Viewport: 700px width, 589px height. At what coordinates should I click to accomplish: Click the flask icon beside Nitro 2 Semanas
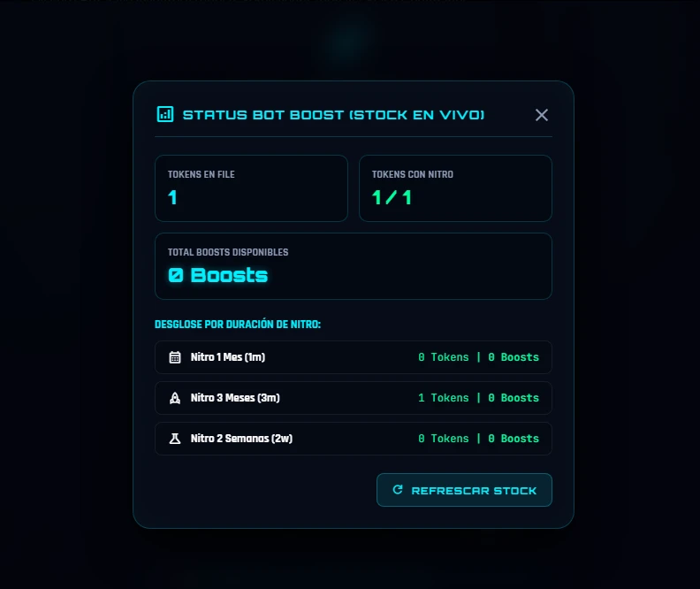tap(175, 439)
